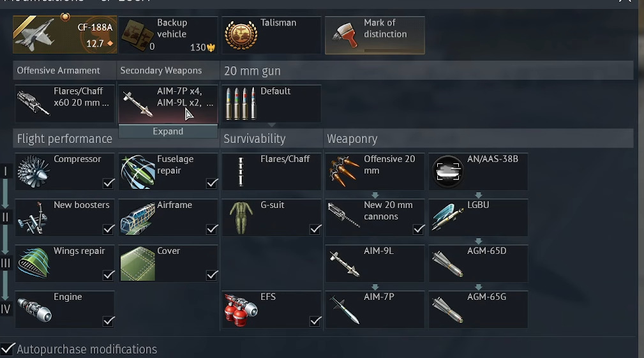Open the Flares/Chaff survivability modification
This screenshot has width=644, height=358.
click(271, 172)
